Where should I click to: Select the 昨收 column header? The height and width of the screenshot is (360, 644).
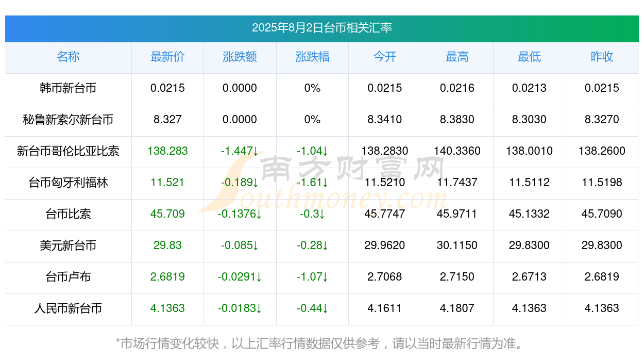(602, 57)
